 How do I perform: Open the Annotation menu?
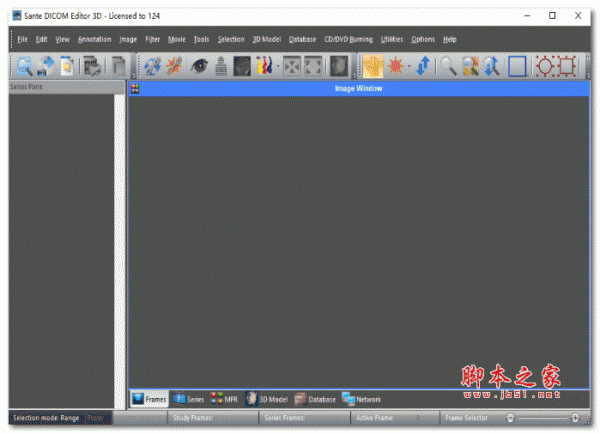[x=95, y=39]
